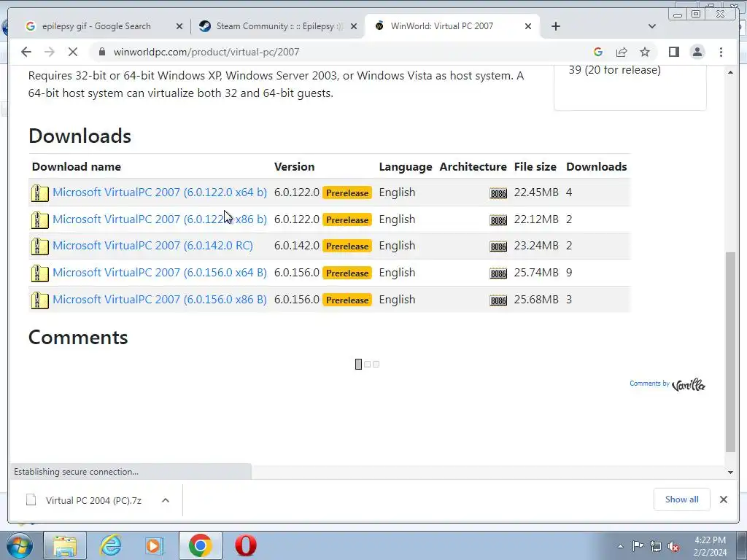The width and height of the screenshot is (747, 560).
Task: Close the epilepsy gif Google Search tab
Action: pos(179,27)
